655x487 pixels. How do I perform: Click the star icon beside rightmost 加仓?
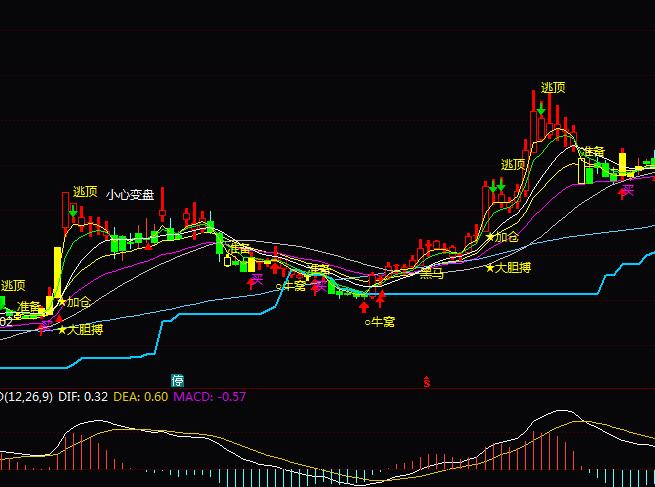[490, 237]
